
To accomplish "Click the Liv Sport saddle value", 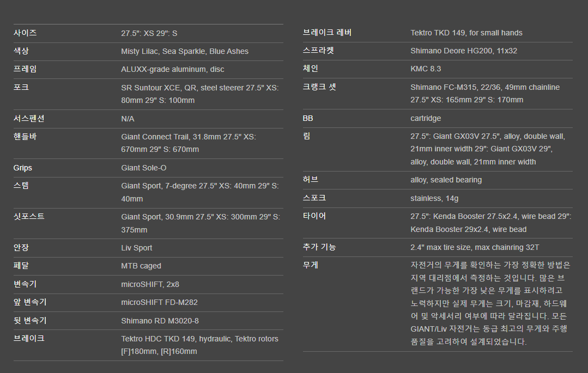I will [136, 248].
